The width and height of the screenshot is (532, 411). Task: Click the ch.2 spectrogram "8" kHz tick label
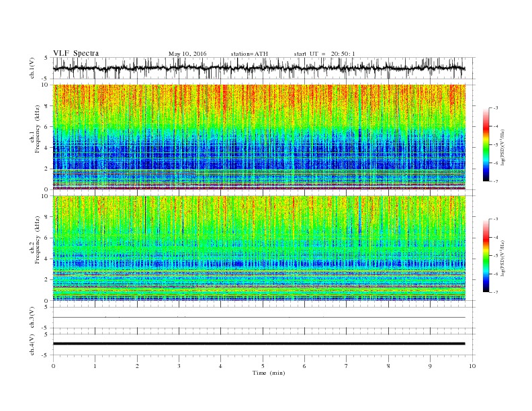pos(47,217)
